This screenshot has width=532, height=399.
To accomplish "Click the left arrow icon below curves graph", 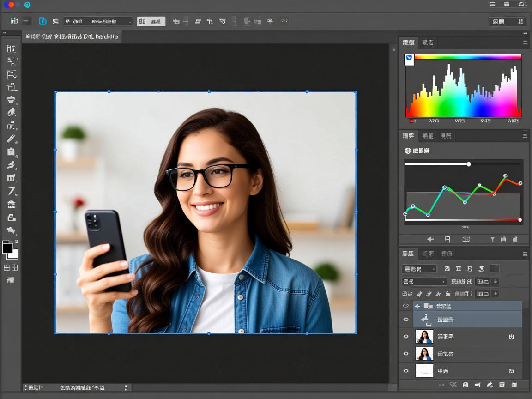I will (430, 239).
